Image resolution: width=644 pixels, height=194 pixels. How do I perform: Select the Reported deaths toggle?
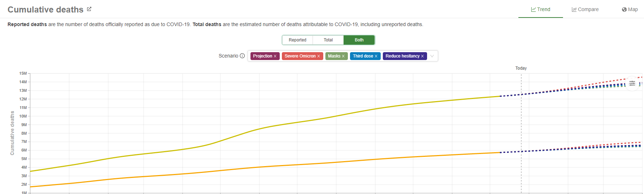[298, 40]
